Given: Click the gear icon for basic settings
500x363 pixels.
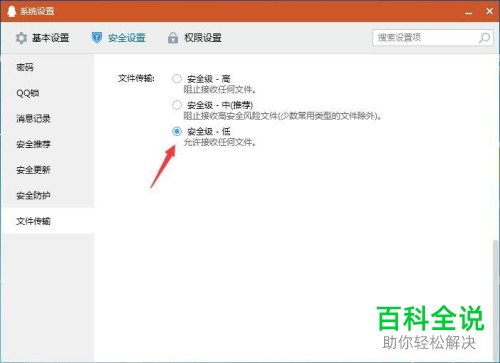Looking at the screenshot, I should click(x=22, y=38).
